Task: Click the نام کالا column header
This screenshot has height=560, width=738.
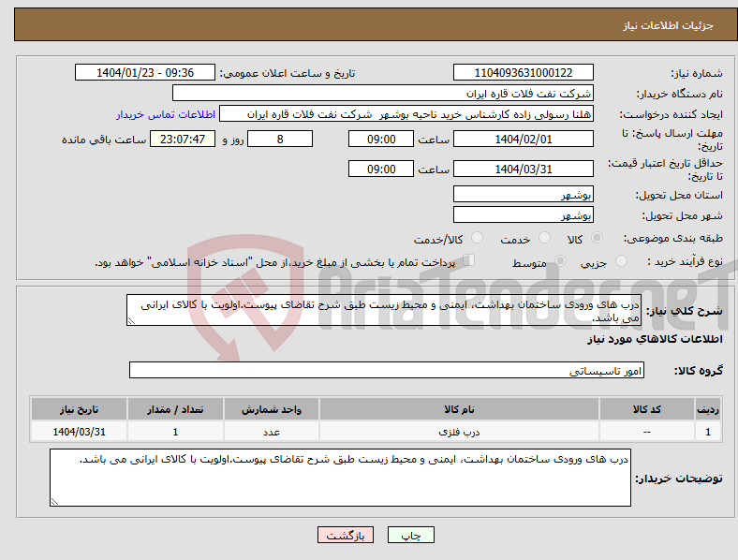Action: point(459,409)
